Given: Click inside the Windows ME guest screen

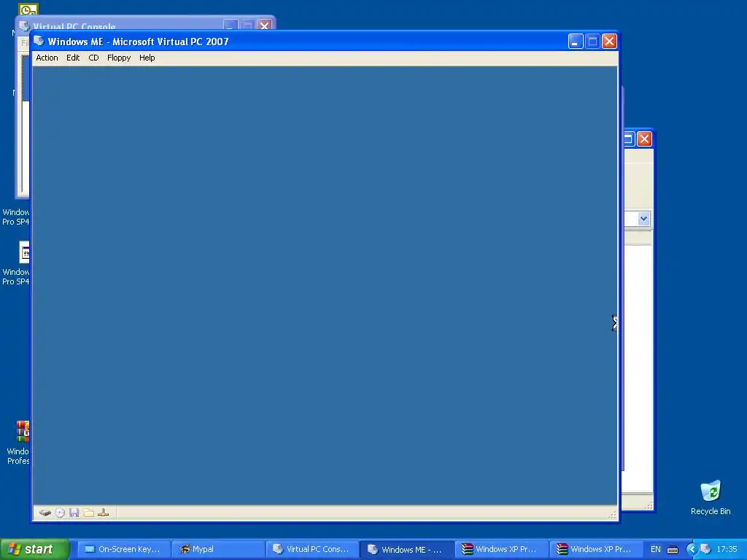Looking at the screenshot, I should (325, 285).
